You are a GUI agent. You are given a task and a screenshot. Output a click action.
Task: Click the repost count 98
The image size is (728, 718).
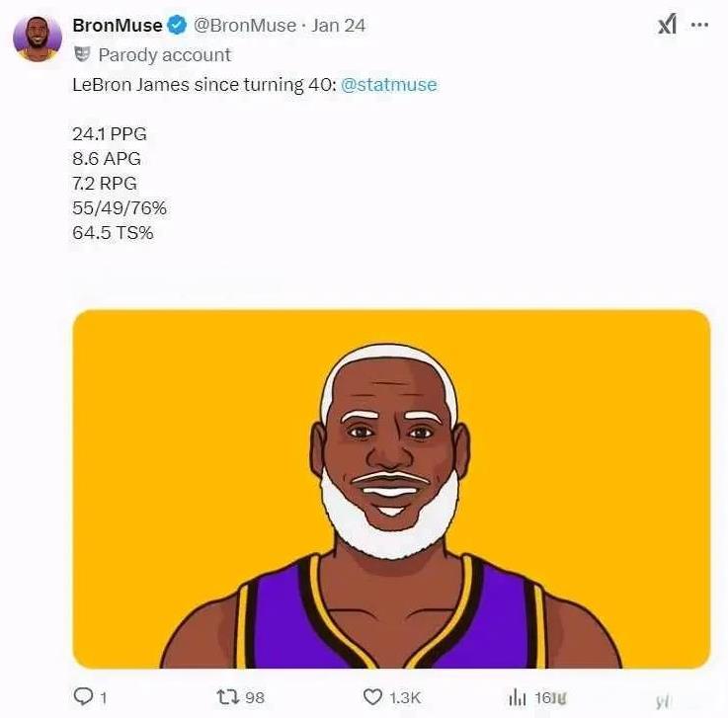click(x=255, y=697)
